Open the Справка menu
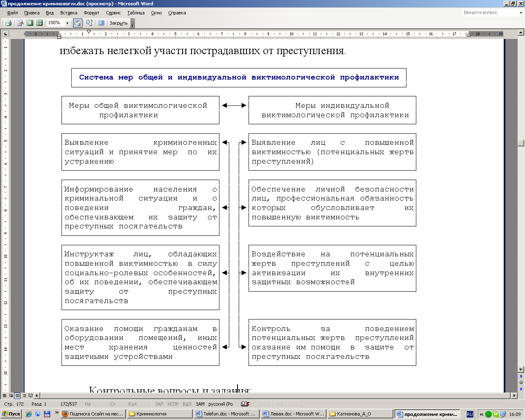The width and height of the screenshot is (525, 420). [x=177, y=13]
